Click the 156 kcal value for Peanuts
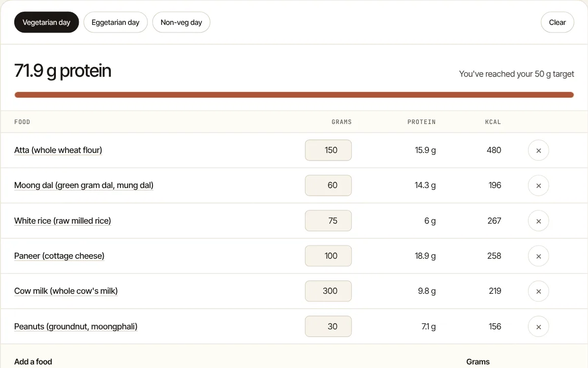This screenshot has width=588, height=368. 494,326
